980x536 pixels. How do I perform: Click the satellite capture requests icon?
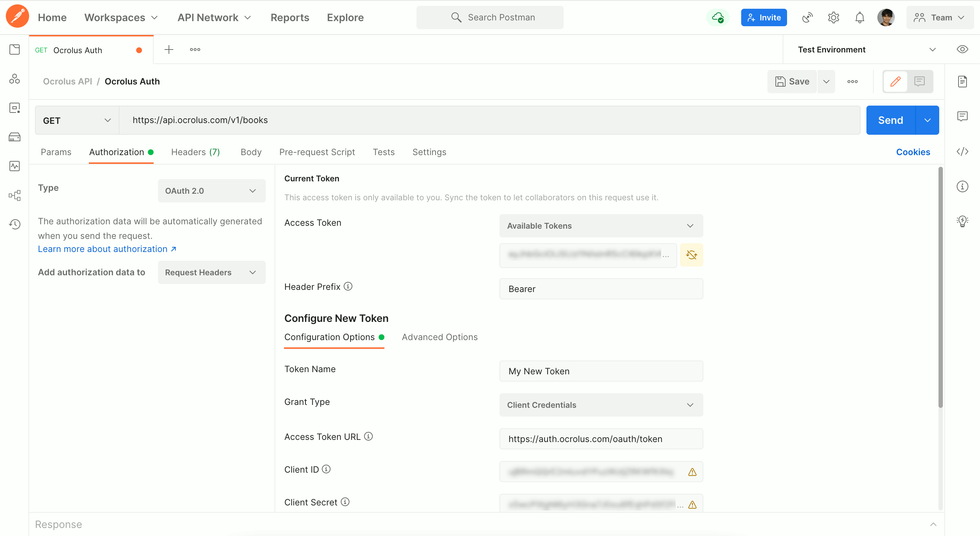click(x=807, y=17)
